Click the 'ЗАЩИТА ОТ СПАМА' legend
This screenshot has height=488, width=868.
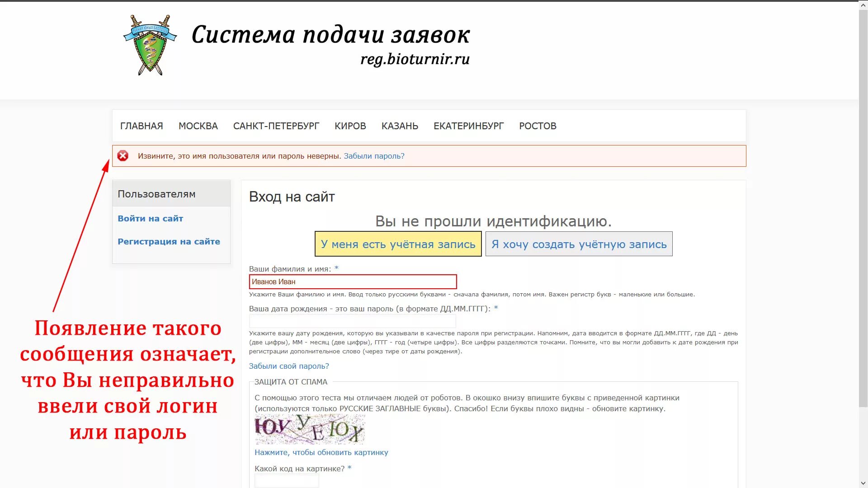pos(291,382)
